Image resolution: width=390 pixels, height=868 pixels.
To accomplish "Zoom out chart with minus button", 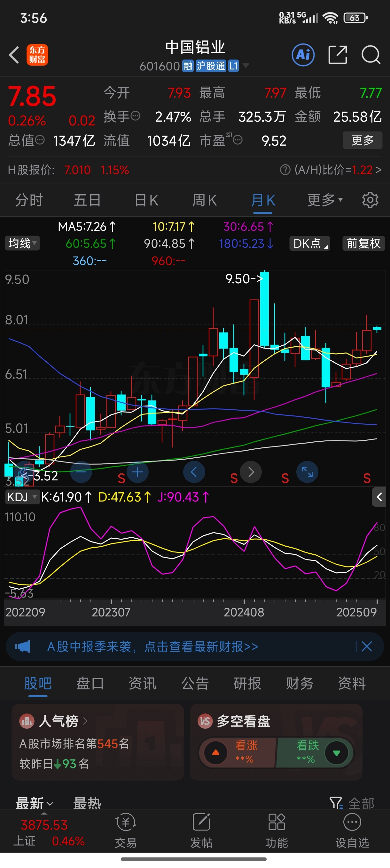I will (81, 472).
